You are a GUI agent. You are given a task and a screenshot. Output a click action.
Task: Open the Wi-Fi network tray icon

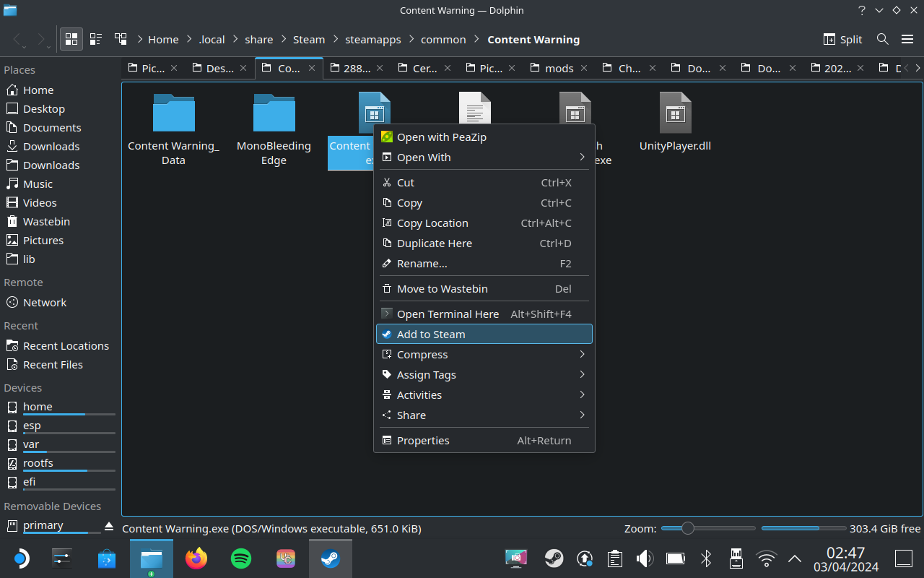coord(766,558)
